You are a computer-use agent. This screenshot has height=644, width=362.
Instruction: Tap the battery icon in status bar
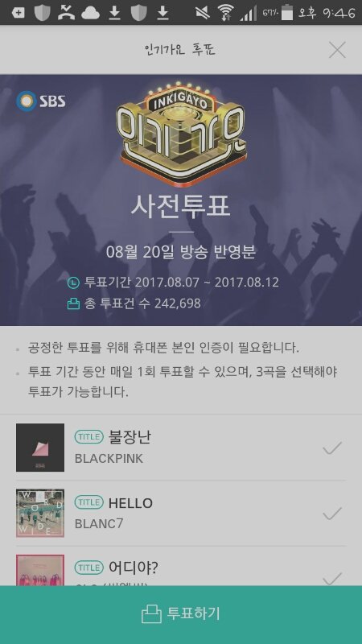pyautogui.click(x=287, y=12)
